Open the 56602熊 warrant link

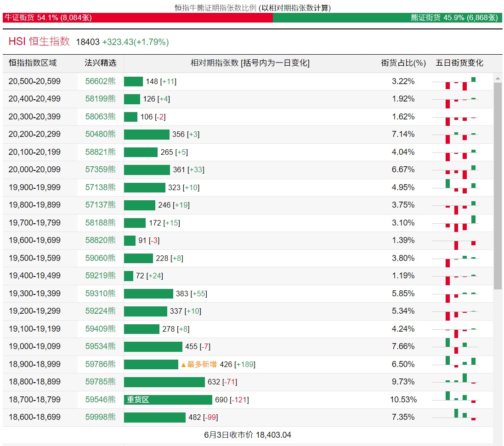100,81
